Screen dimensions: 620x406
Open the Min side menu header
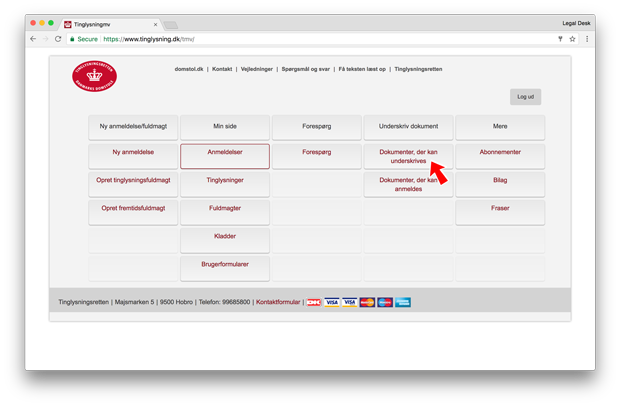(x=225, y=127)
